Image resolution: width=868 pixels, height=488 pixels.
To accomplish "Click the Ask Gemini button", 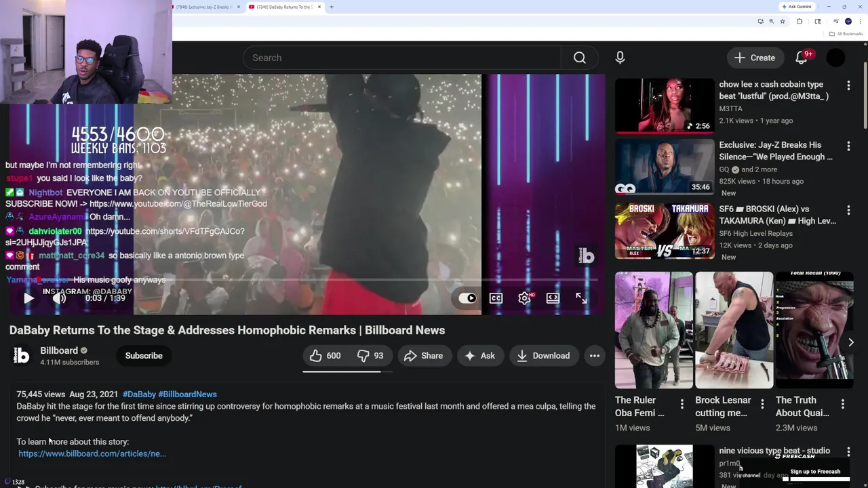I will [x=797, y=7].
